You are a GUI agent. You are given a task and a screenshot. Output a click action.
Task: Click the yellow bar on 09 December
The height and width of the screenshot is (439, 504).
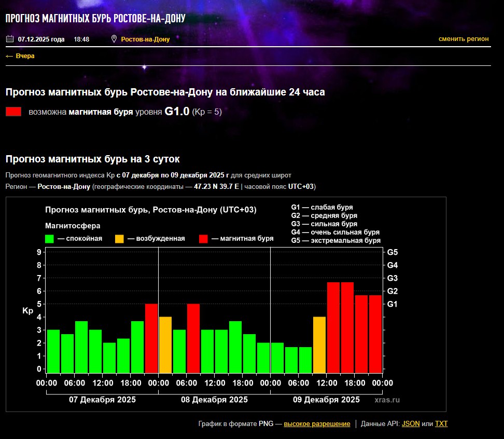coord(319,344)
